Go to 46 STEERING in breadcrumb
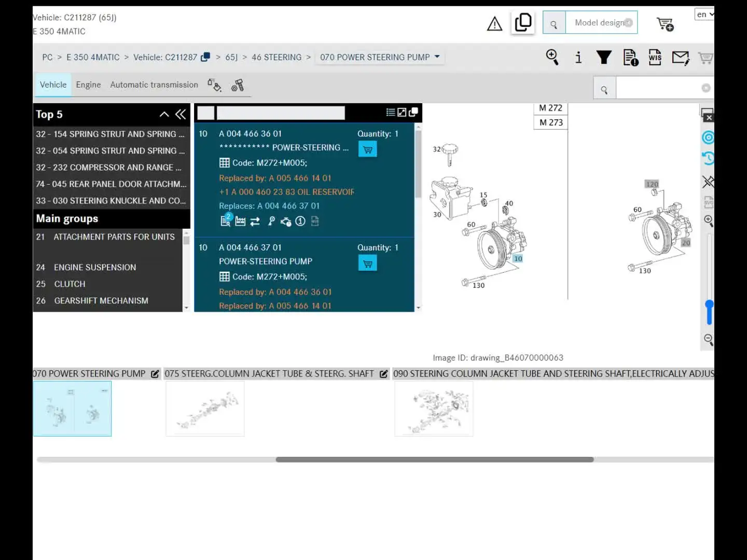Screen dimensions: 747x560 pos(276,57)
